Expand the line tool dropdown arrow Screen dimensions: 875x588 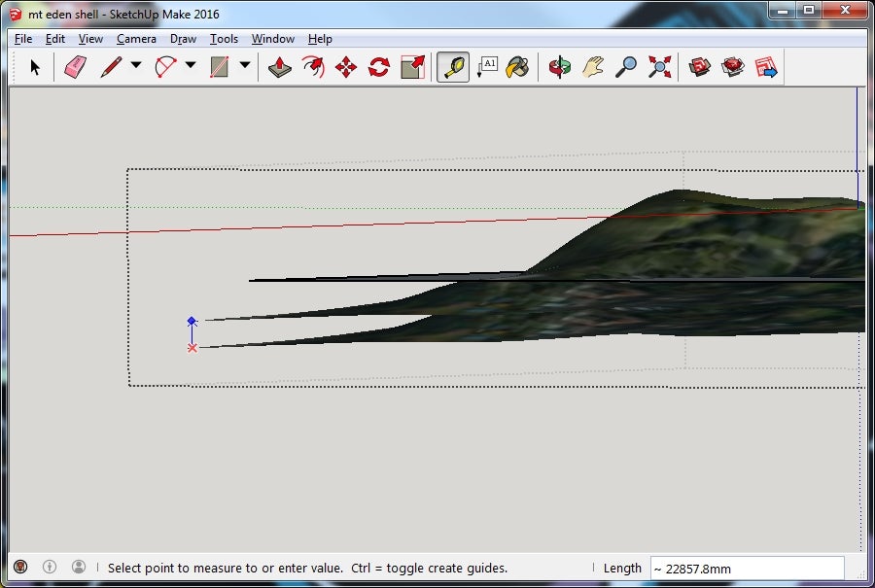pos(136,66)
